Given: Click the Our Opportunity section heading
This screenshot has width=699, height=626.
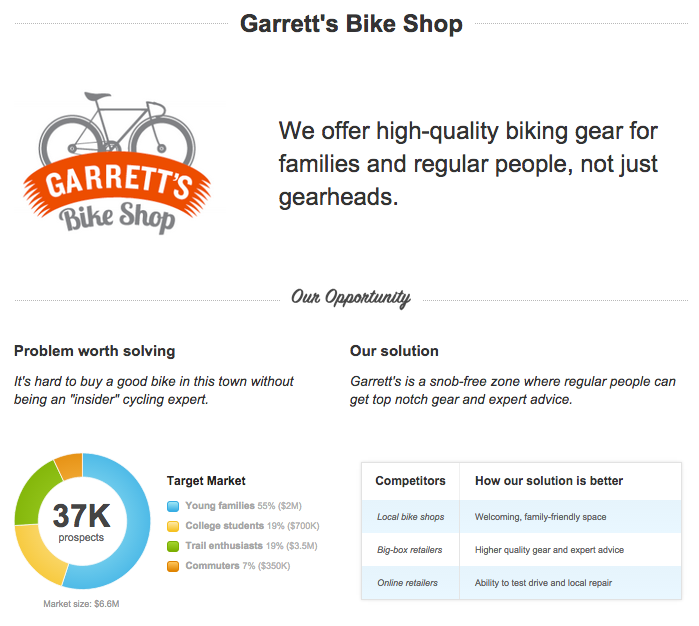Looking at the screenshot, I should 351,298.
